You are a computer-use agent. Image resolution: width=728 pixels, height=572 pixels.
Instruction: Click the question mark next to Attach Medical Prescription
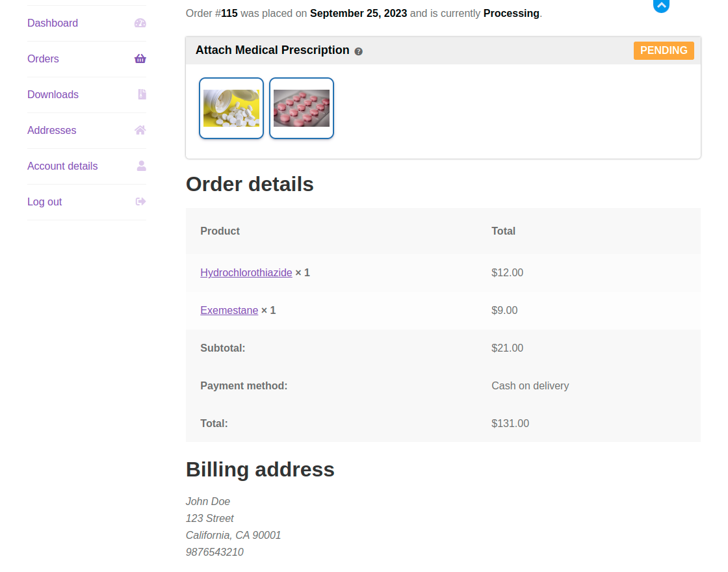[358, 51]
